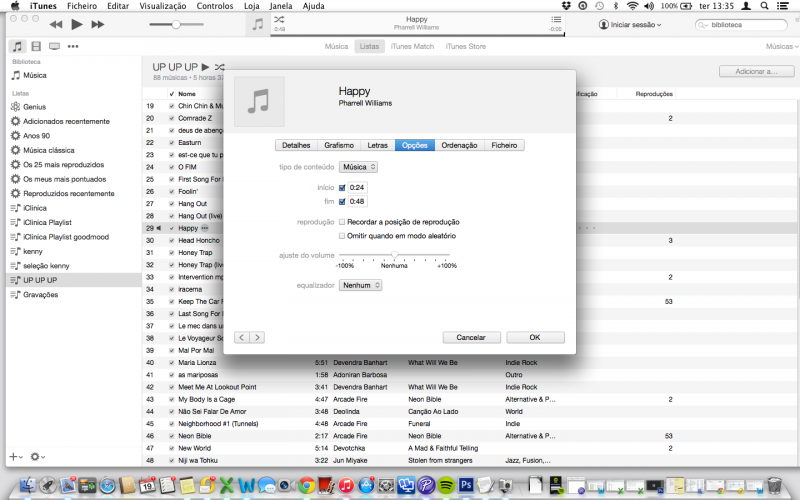Image resolution: width=800 pixels, height=500 pixels.
Task: Open iTunes from the Dock
Action: pos(346,485)
